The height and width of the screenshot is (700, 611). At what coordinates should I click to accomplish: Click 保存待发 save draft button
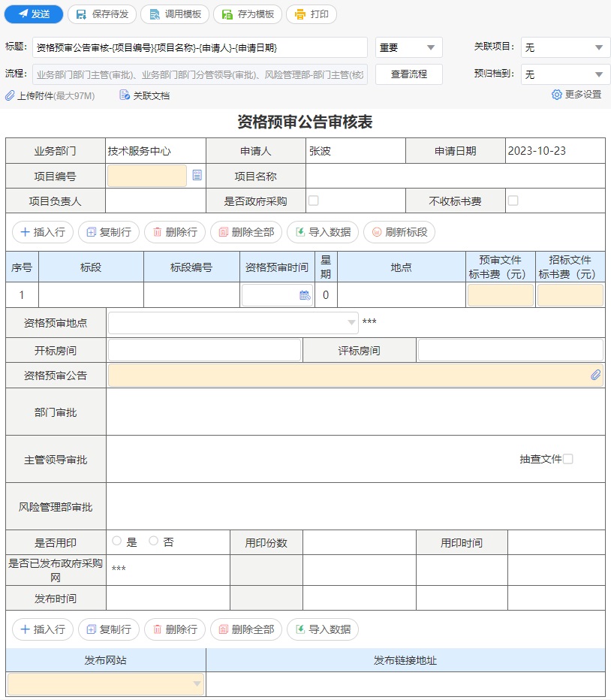(103, 14)
